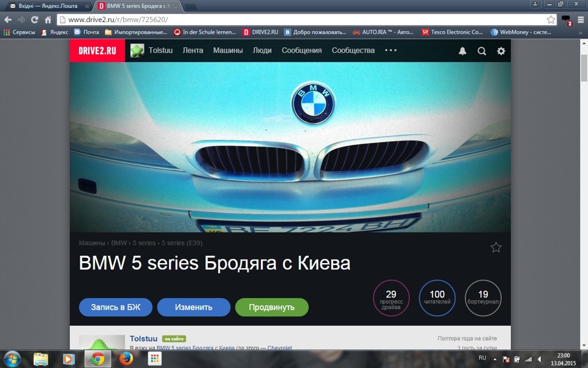This screenshot has height=368, width=588.
Task: Open 5 series breadcrumb link
Action: click(144, 243)
